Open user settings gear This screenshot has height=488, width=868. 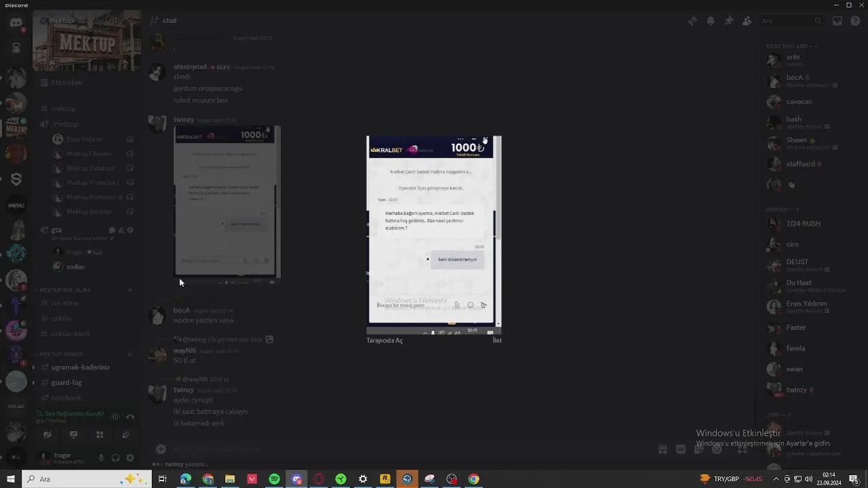coord(130,458)
